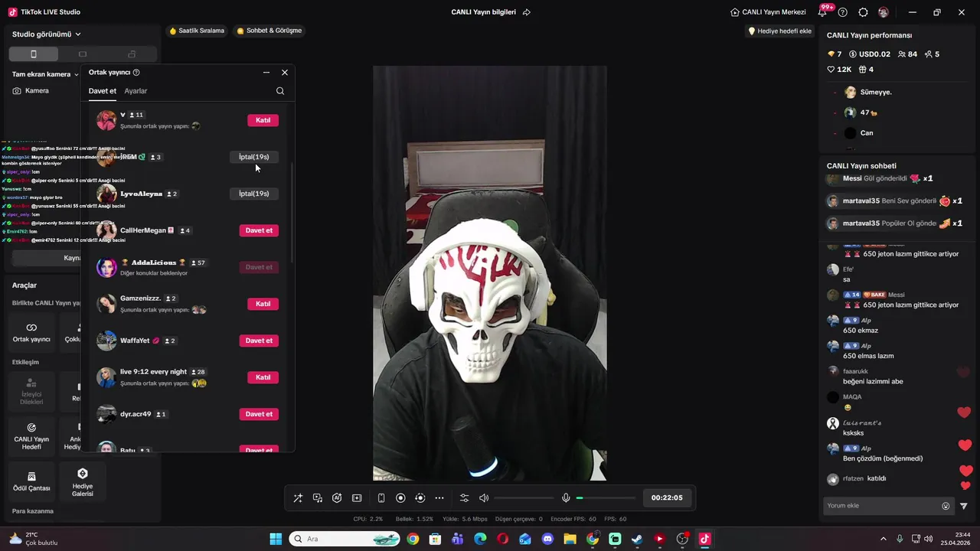The height and width of the screenshot is (551, 980).
Task: Invite WaffaYet to co-host
Action: click(x=259, y=341)
